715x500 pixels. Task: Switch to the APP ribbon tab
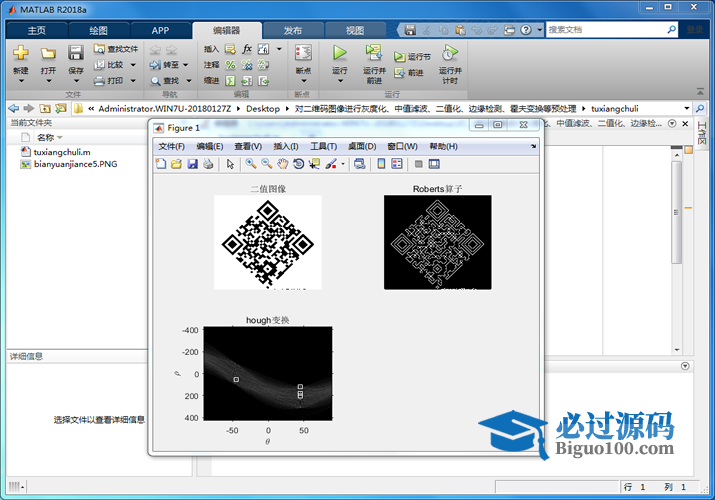pos(161,31)
